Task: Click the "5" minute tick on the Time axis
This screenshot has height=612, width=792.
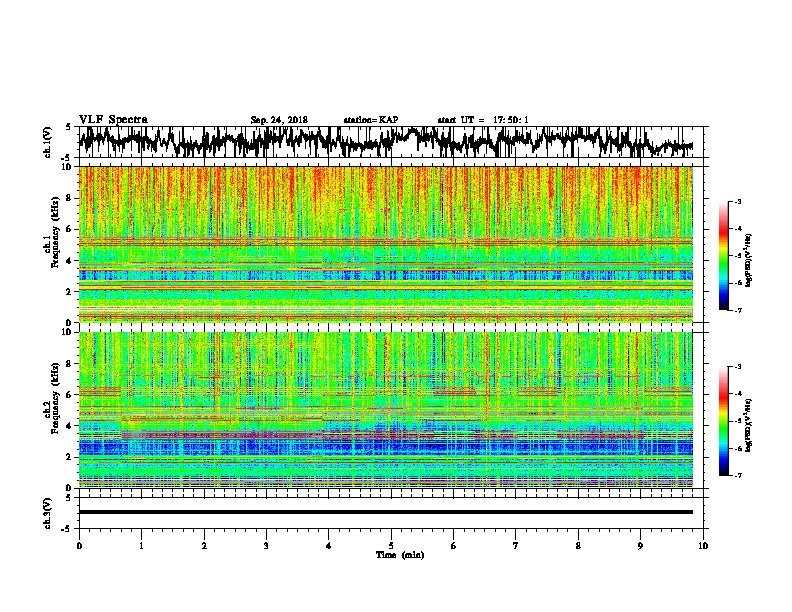Action: pyautogui.click(x=391, y=546)
